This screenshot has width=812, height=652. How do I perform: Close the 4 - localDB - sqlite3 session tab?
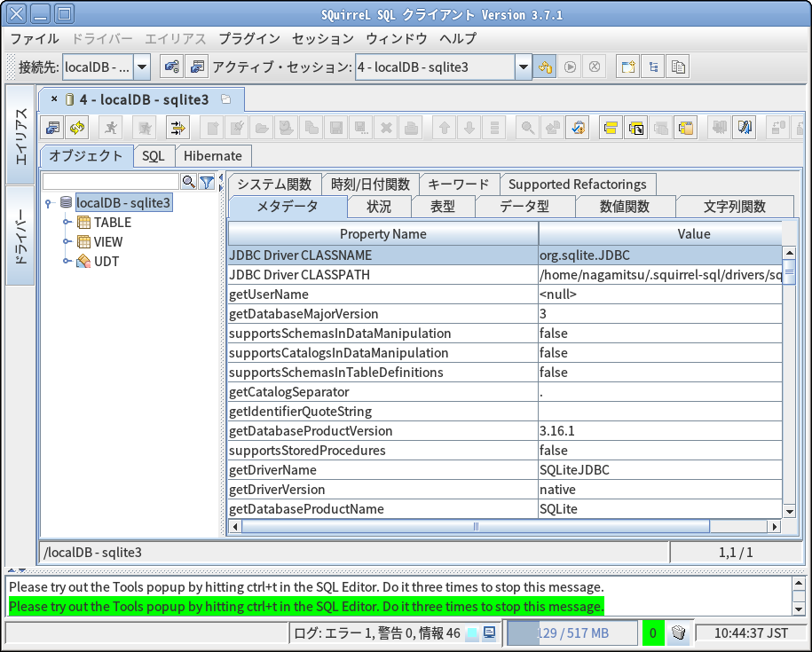[54, 98]
